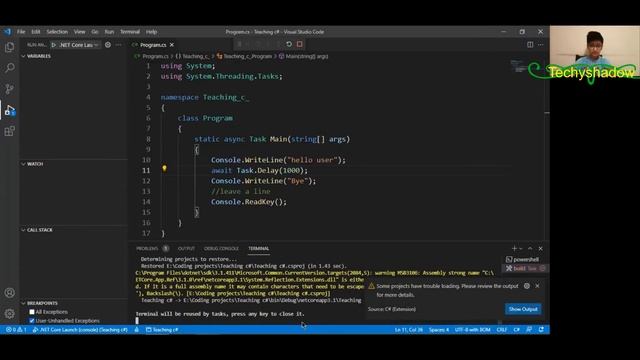Select the Terminal panel tab
The image size is (640, 360).
click(258, 248)
